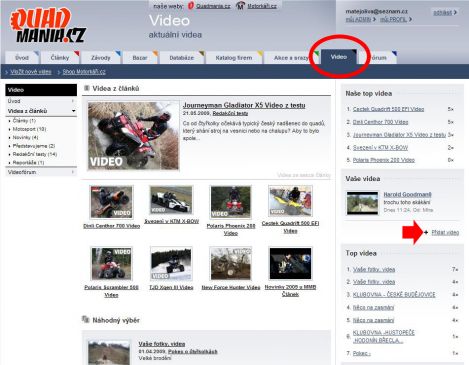Follow the Přidat video link
Viewport: 469px width, 365px height.
[445, 232]
